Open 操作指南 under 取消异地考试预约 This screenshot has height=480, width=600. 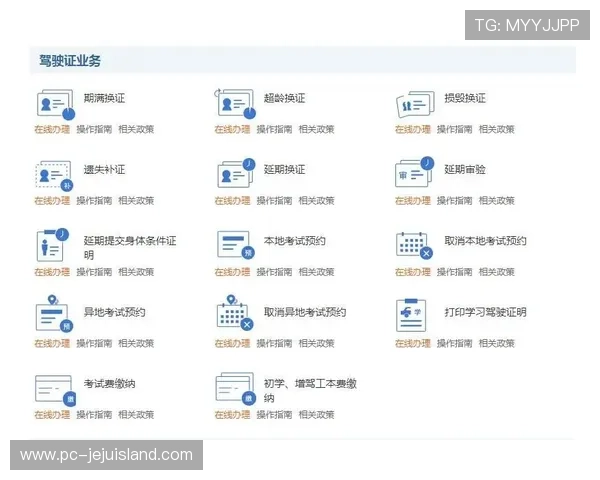274,343
